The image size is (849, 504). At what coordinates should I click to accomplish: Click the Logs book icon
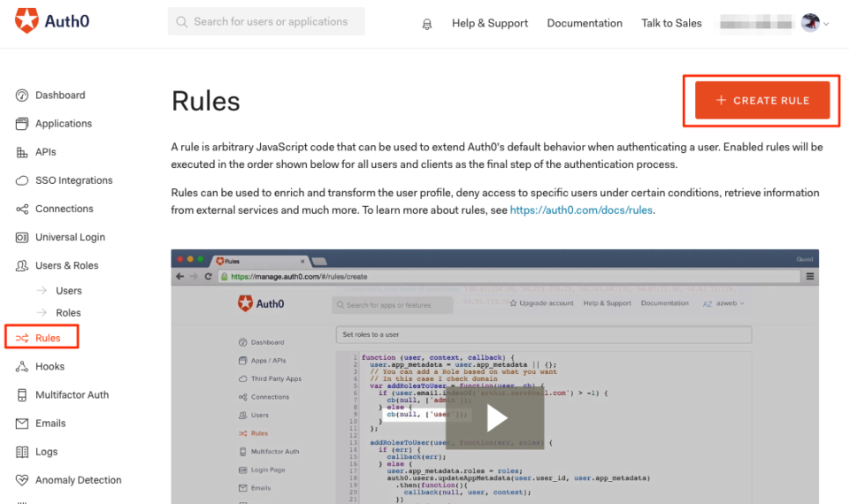click(x=21, y=452)
